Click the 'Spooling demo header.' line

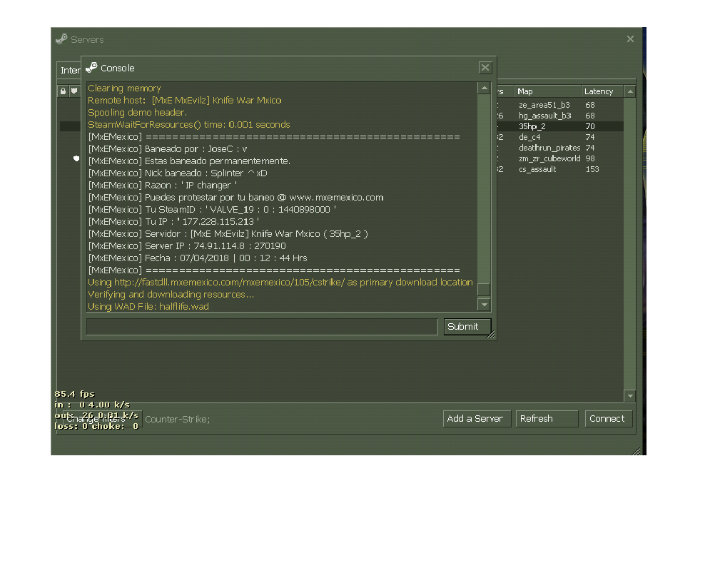tap(137, 112)
